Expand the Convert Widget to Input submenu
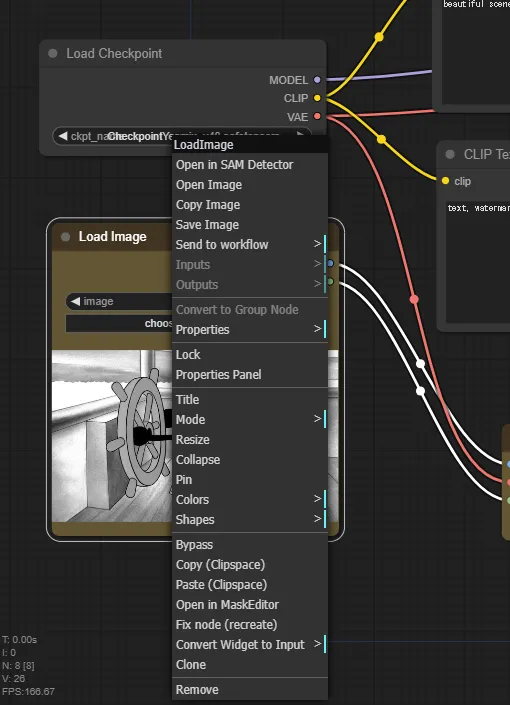This screenshot has width=510, height=705. [x=250, y=645]
